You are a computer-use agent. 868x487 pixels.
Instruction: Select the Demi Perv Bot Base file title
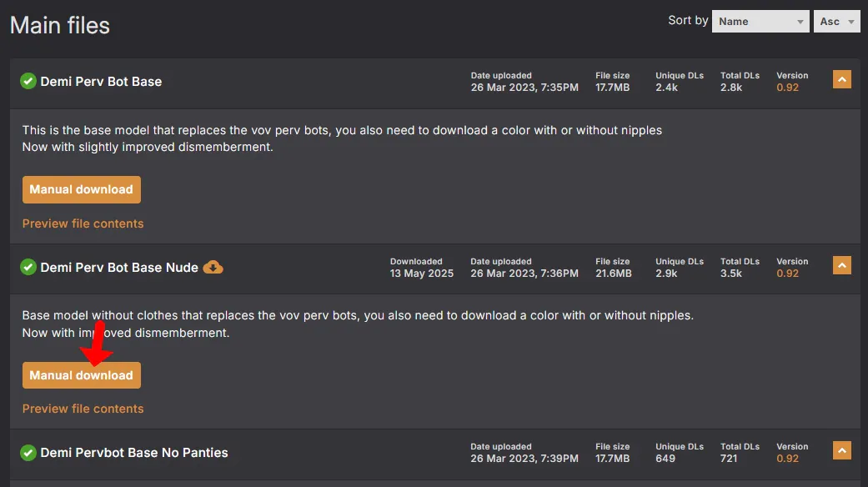click(101, 82)
